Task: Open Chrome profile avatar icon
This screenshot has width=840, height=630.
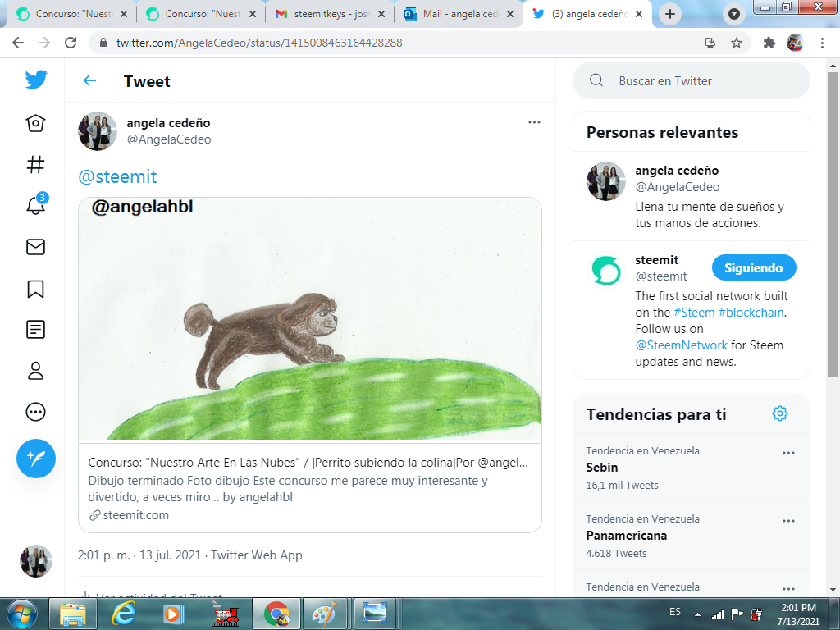Action: coord(795,43)
